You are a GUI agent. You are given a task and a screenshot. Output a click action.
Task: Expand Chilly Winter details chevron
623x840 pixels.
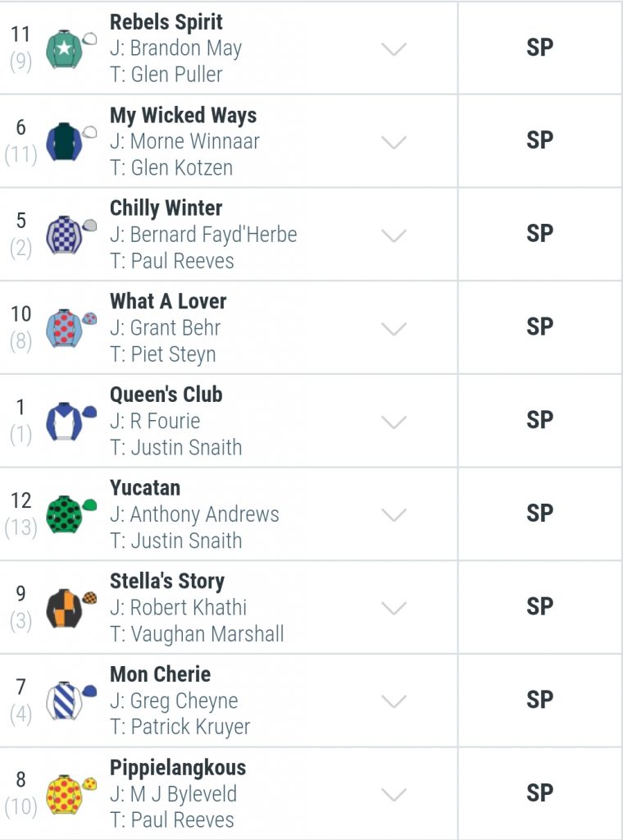point(394,235)
